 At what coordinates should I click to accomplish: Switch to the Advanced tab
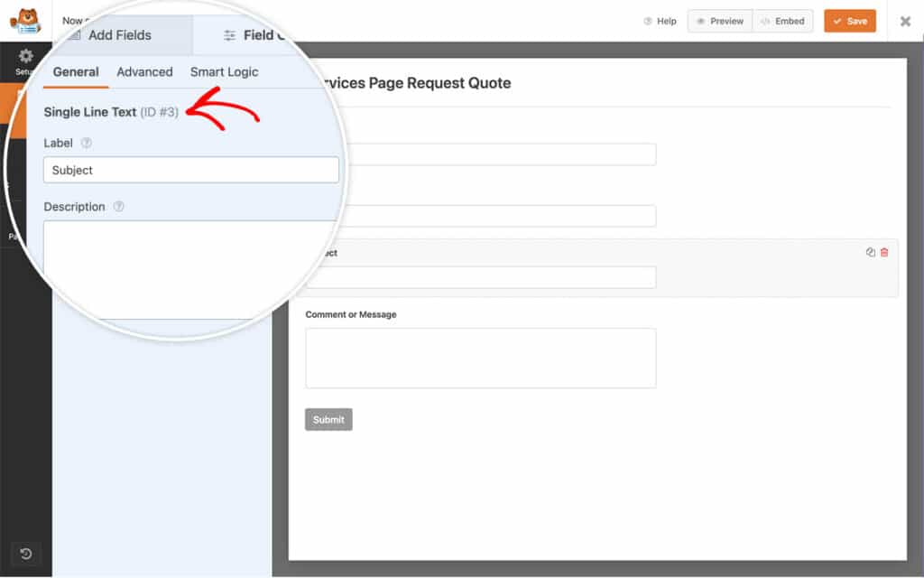click(x=144, y=71)
